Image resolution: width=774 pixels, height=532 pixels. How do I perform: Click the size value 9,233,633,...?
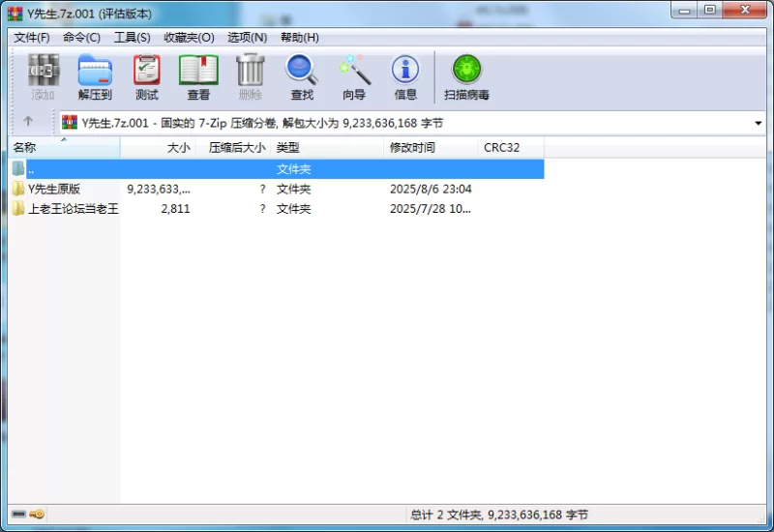tap(159, 189)
